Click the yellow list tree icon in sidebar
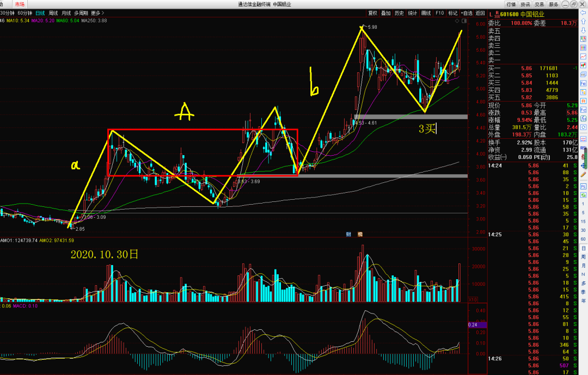 click(x=583, y=92)
